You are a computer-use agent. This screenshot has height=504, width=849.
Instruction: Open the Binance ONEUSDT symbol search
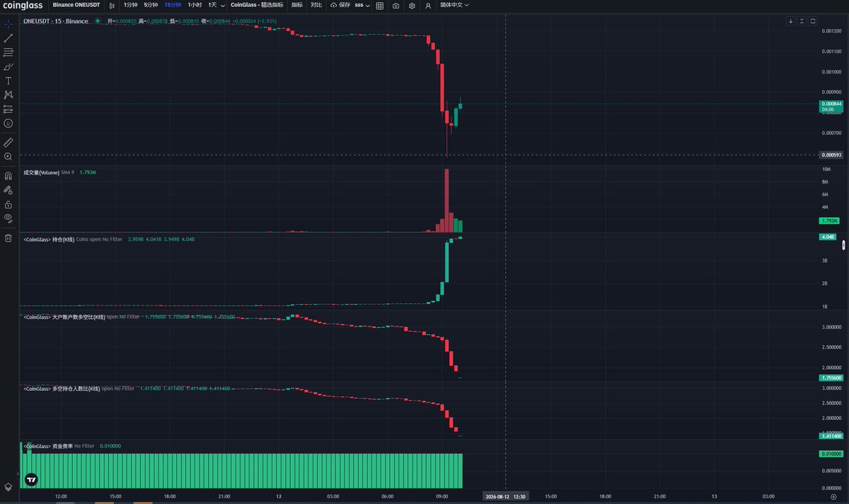click(76, 5)
